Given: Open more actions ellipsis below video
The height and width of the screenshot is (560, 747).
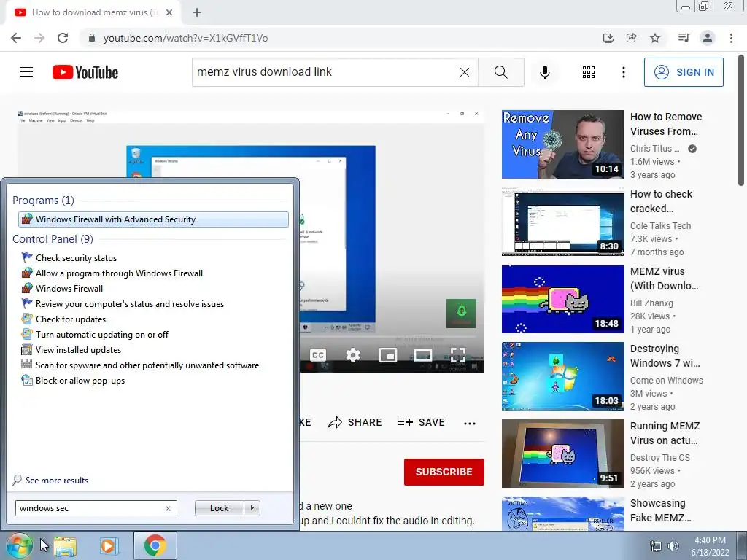Looking at the screenshot, I should coord(470,423).
